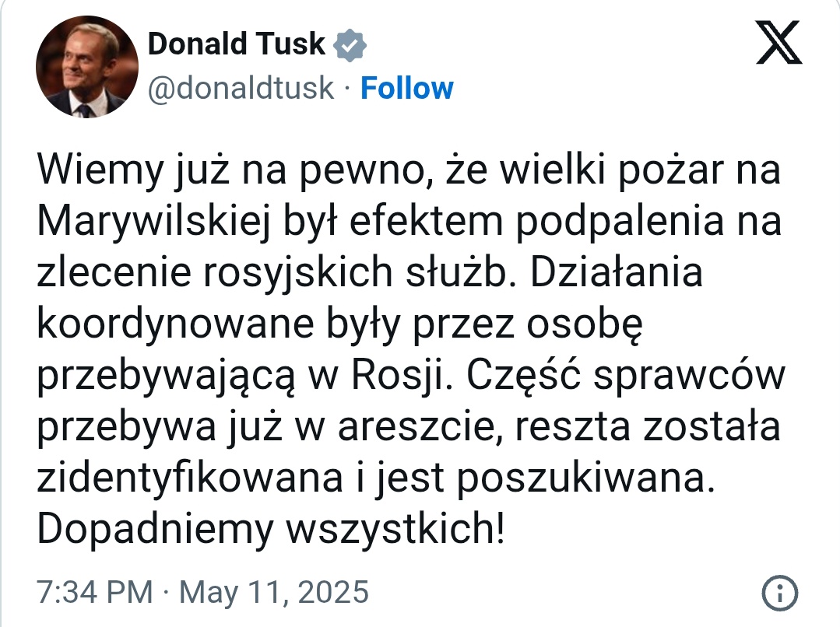Open the 7:34 PM time link
The image size is (840, 627).
pos(94,592)
